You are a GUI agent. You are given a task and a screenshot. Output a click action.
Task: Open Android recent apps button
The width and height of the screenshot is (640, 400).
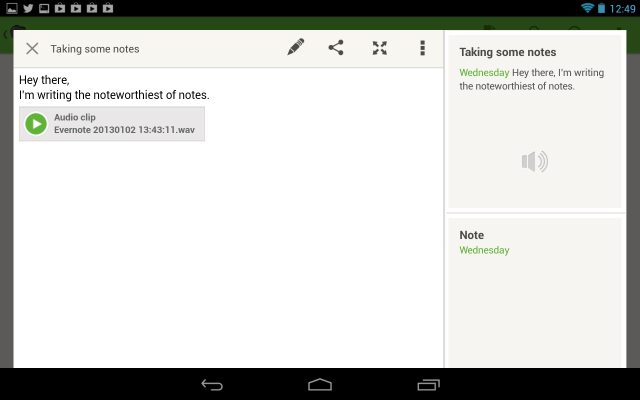[429, 384]
